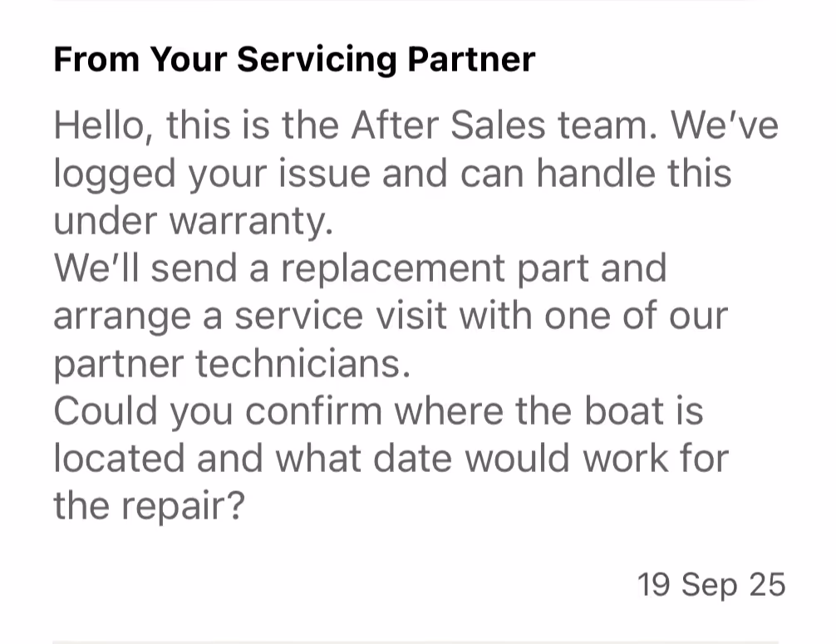Click the 'located and what date' line
The image size is (836, 644).
point(391,459)
